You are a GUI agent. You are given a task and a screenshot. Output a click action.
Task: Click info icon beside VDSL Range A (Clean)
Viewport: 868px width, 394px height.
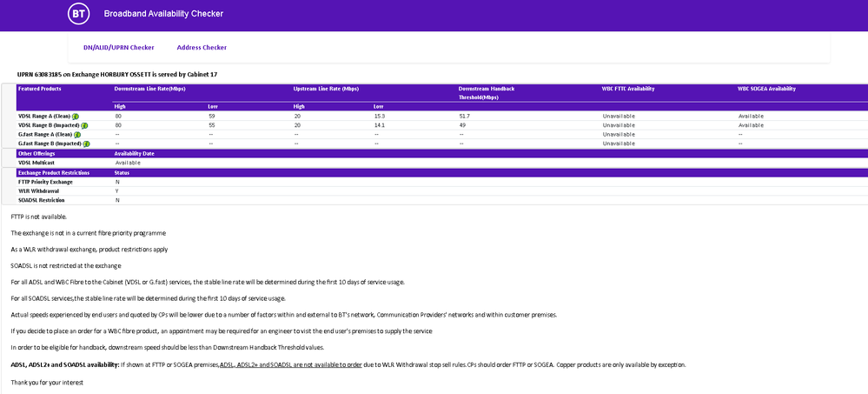(x=76, y=117)
